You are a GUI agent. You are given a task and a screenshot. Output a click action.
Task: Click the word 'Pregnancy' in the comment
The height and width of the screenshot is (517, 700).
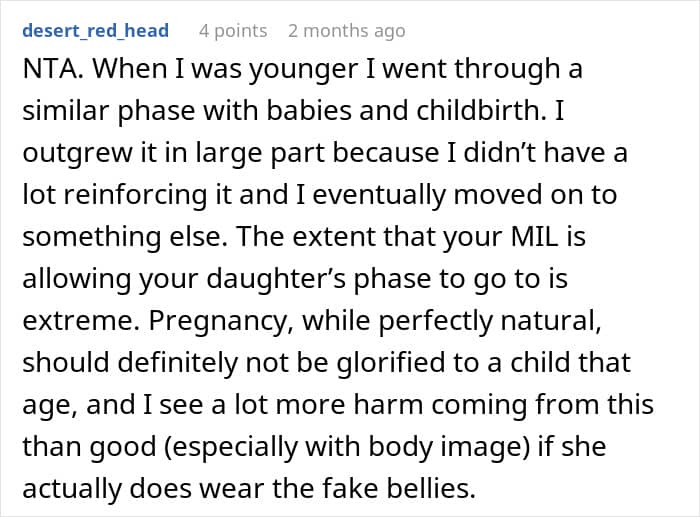[x=217, y=321]
